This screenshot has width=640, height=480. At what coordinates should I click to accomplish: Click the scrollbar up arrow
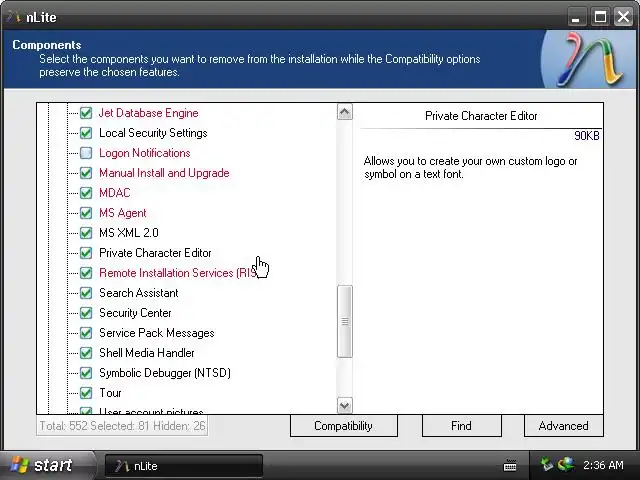click(345, 112)
